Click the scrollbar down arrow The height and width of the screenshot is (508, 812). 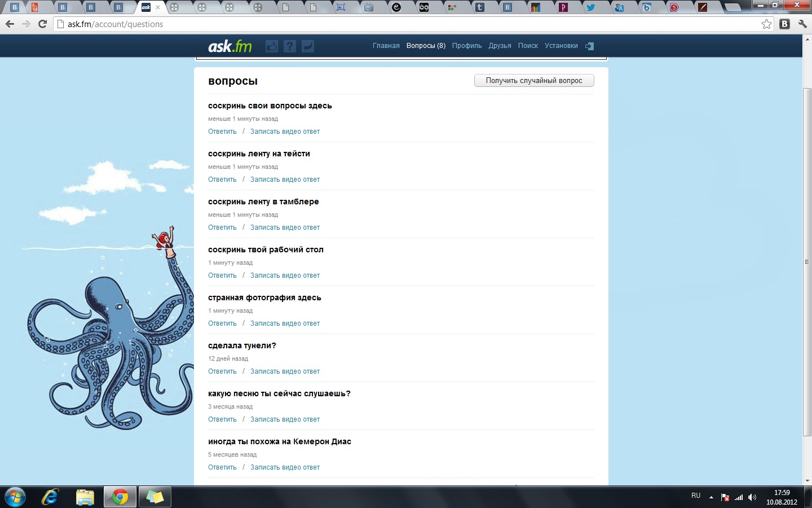pos(807,480)
